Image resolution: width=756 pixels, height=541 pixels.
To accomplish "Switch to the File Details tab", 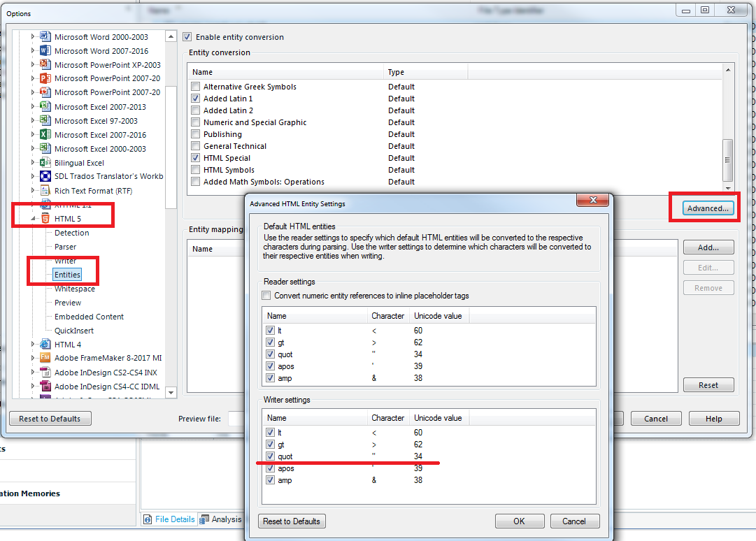I will (169, 519).
